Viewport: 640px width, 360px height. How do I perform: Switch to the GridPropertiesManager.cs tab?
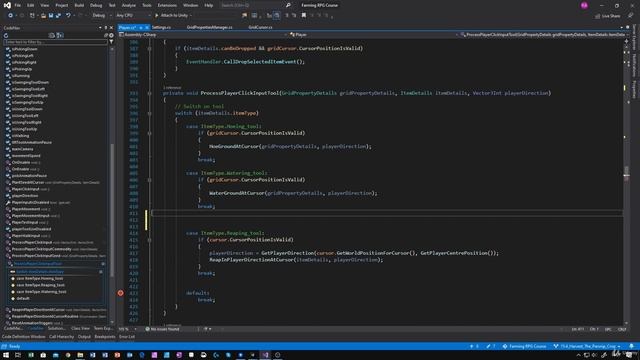coord(209,27)
